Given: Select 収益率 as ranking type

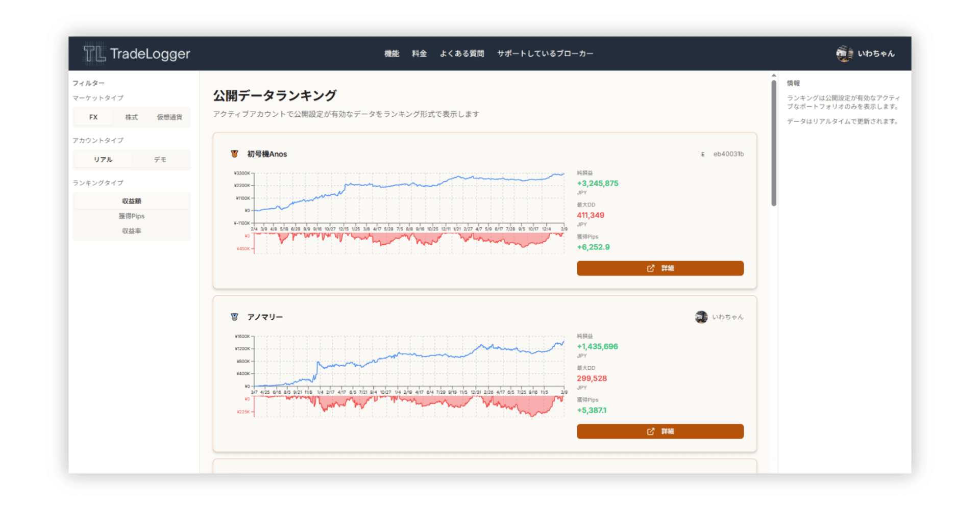Looking at the screenshot, I should [x=131, y=231].
